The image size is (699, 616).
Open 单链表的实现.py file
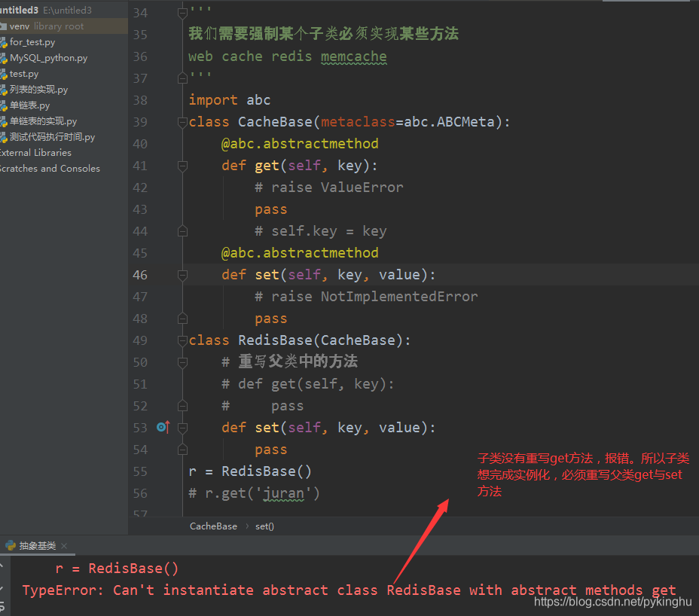tap(43, 121)
